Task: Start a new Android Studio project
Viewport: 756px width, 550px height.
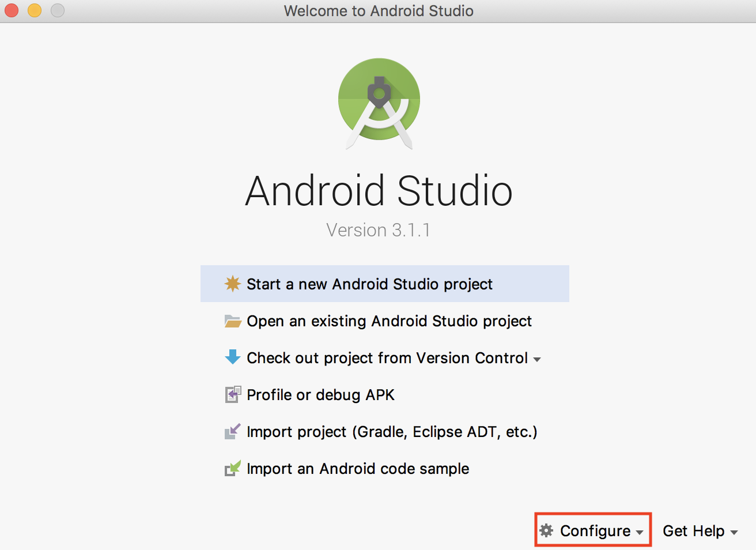Action: 385,284
